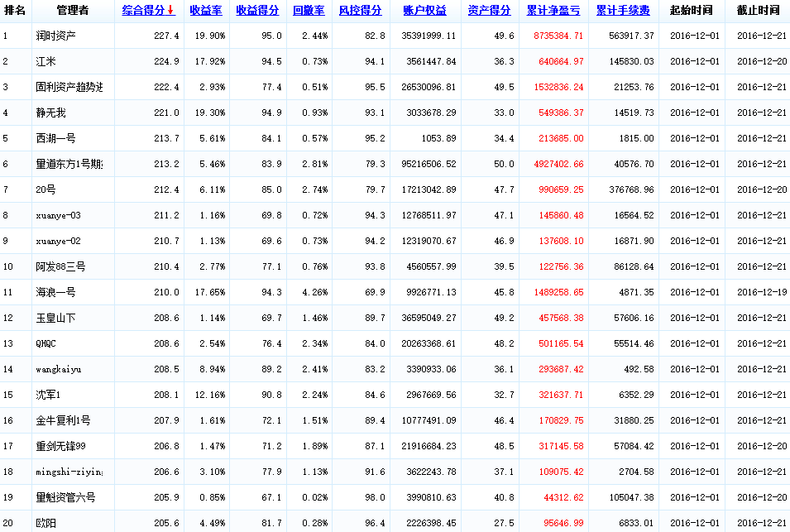Sort table by 收益得分 header
The image size is (790, 532).
pyautogui.click(x=257, y=10)
